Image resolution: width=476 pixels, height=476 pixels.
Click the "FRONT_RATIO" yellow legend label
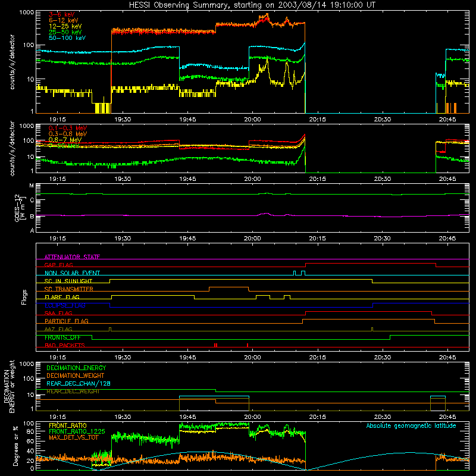68,425
